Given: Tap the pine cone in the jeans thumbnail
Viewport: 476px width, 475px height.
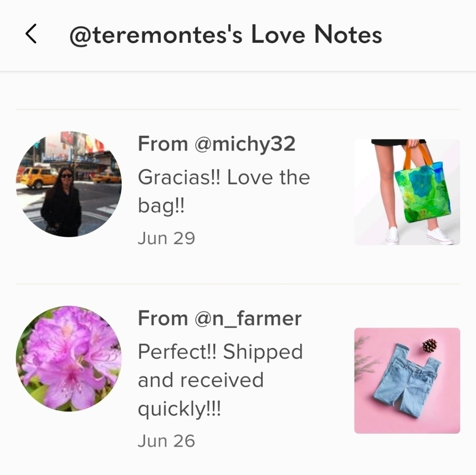Looking at the screenshot, I should coord(429,346).
